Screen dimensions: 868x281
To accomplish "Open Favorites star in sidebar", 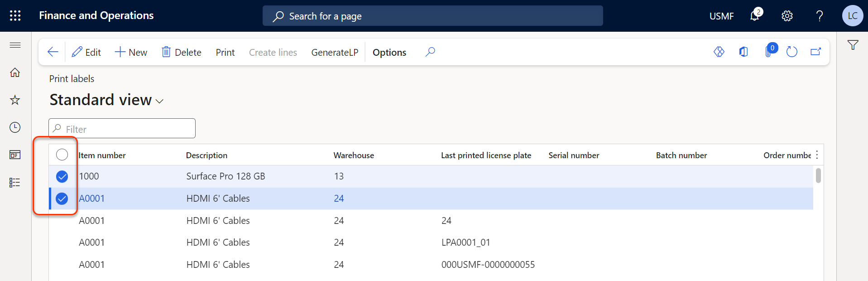I will click(x=15, y=100).
